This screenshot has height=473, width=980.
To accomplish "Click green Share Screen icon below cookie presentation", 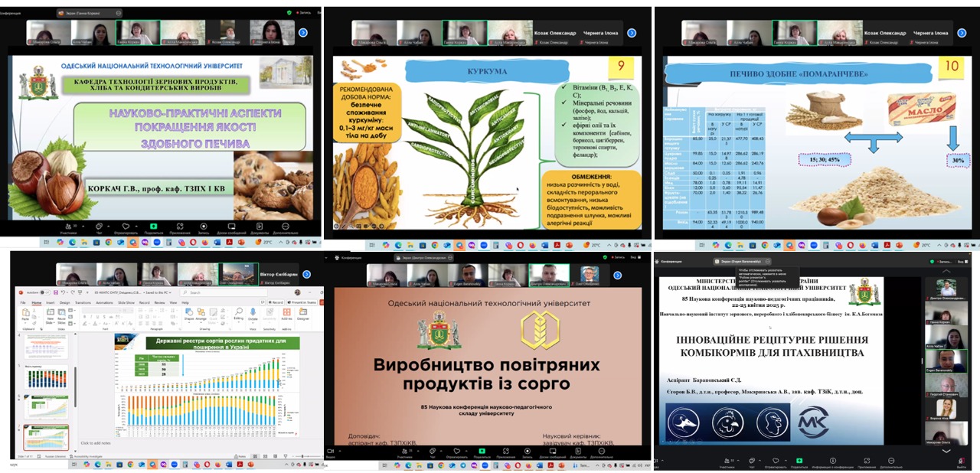I will coord(154,226).
